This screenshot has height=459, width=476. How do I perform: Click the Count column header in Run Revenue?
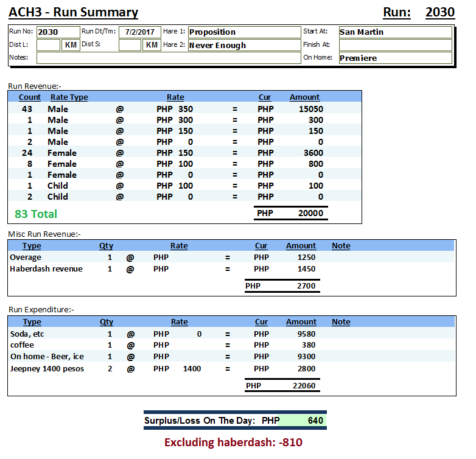click(30, 97)
